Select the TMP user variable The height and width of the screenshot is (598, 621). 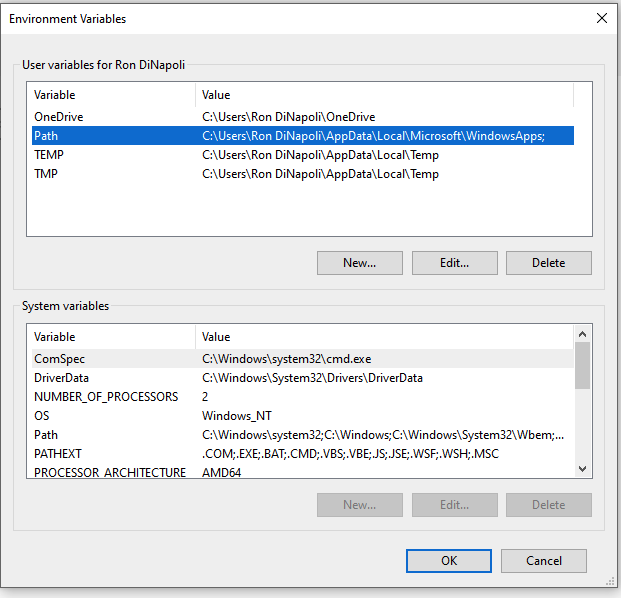(46, 174)
